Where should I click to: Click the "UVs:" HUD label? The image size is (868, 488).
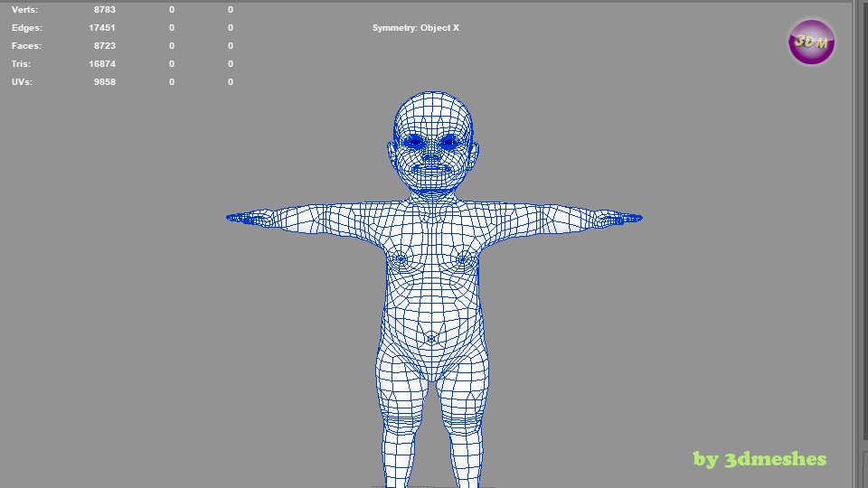click(x=22, y=82)
